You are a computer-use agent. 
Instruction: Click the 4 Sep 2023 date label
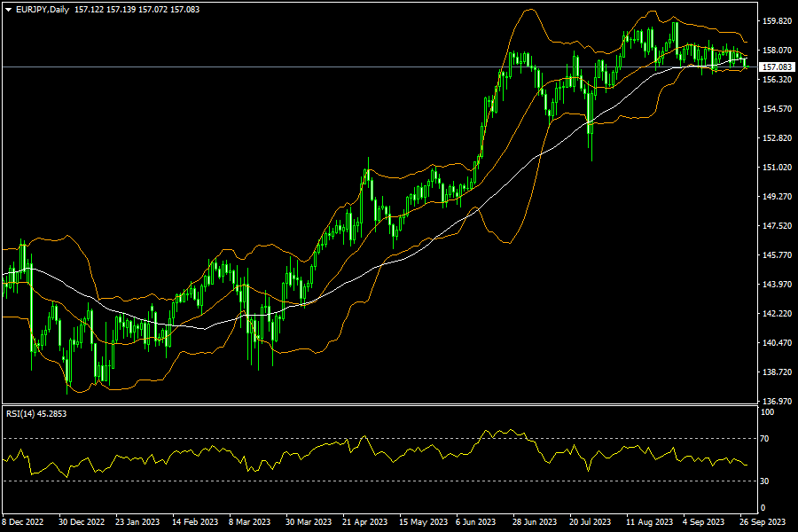point(703,522)
